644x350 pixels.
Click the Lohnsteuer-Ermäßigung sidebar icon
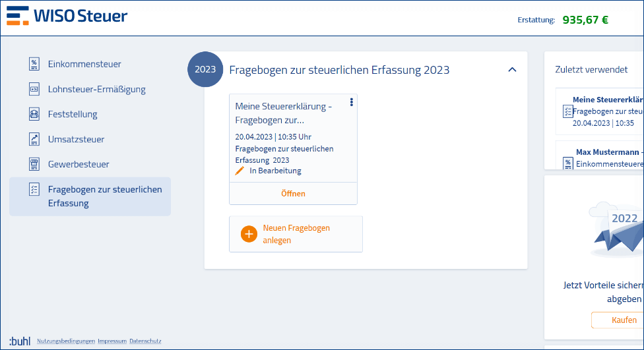point(34,89)
